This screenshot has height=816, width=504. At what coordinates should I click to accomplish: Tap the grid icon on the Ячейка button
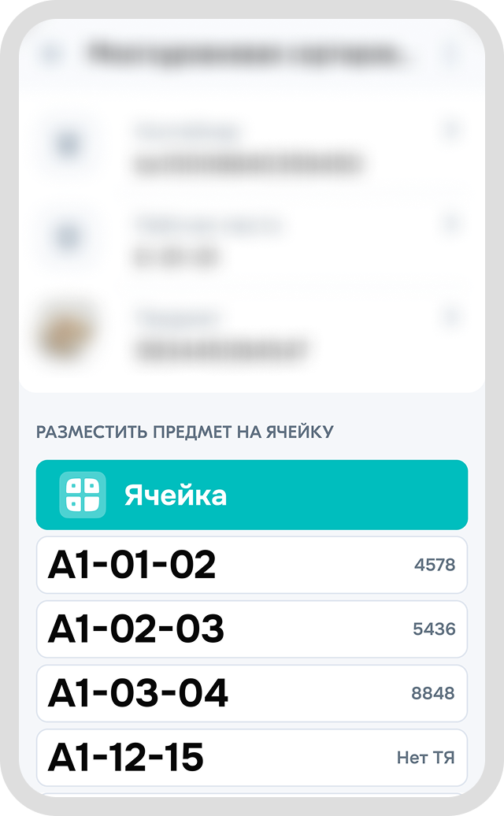point(83,495)
